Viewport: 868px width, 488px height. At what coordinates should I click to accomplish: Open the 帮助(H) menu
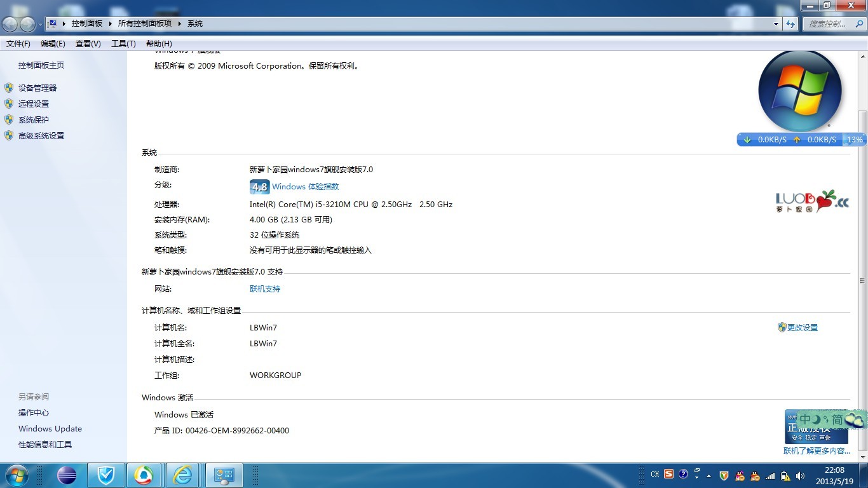coord(159,44)
